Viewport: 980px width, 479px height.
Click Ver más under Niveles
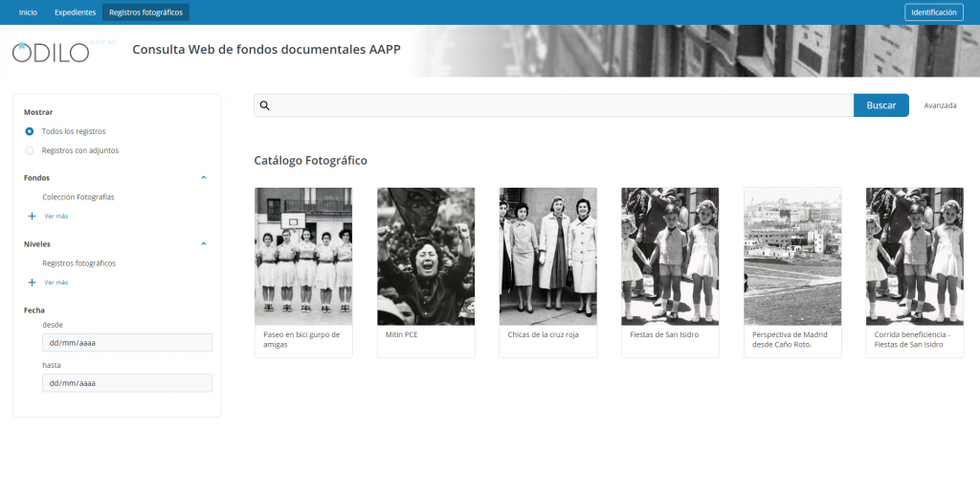(x=56, y=283)
